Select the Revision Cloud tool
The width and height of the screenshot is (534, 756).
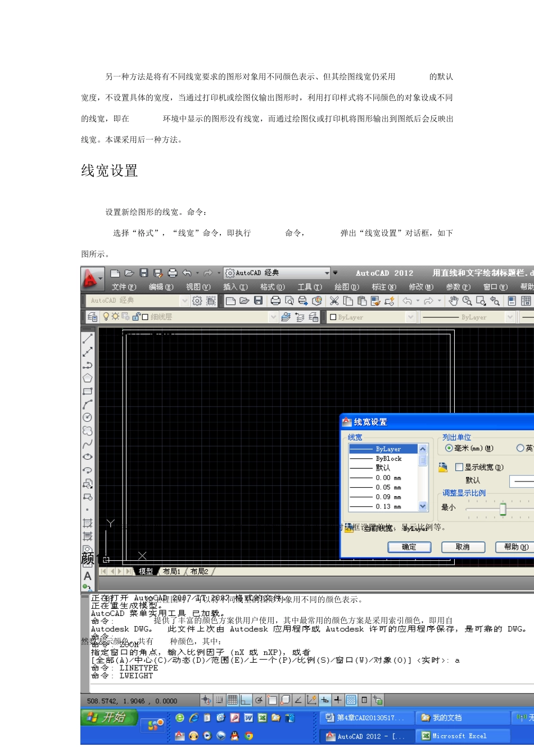coord(88,430)
